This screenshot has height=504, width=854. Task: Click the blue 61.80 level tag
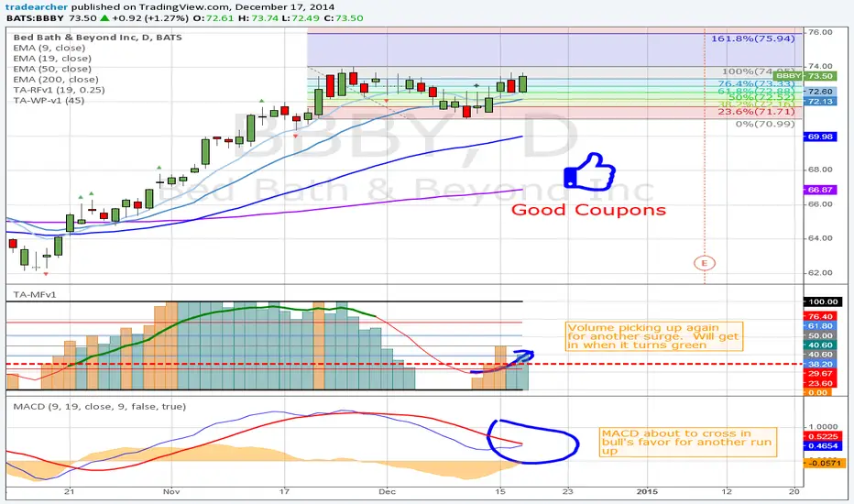[820, 326]
